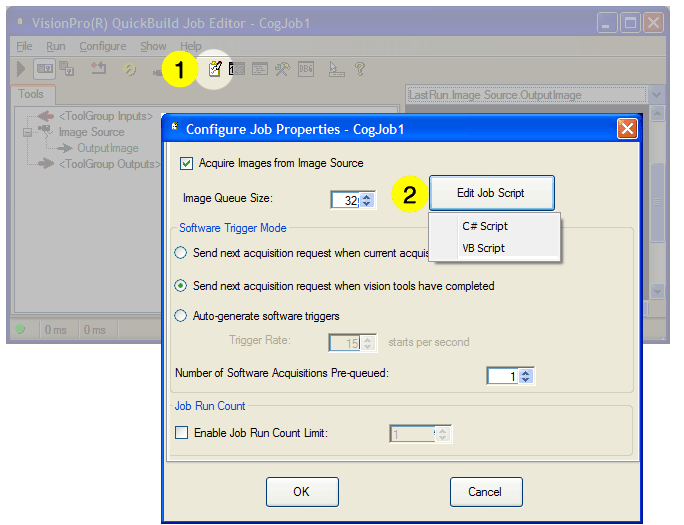Select the Image Source tree item label
684x525 pixels.
pos(92,132)
